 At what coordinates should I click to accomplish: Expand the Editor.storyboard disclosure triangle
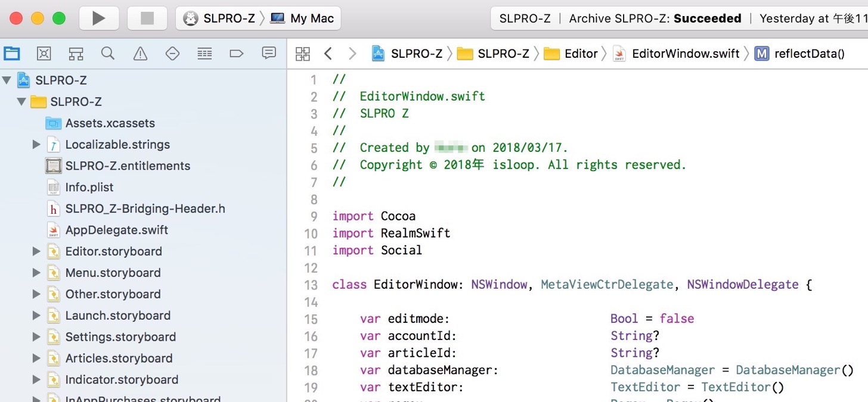tap(36, 251)
